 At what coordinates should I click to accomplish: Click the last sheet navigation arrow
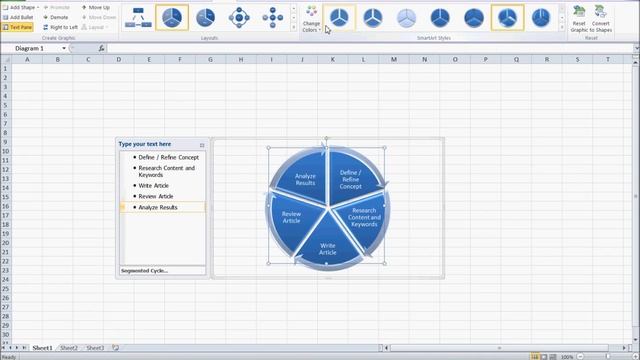click(24, 348)
